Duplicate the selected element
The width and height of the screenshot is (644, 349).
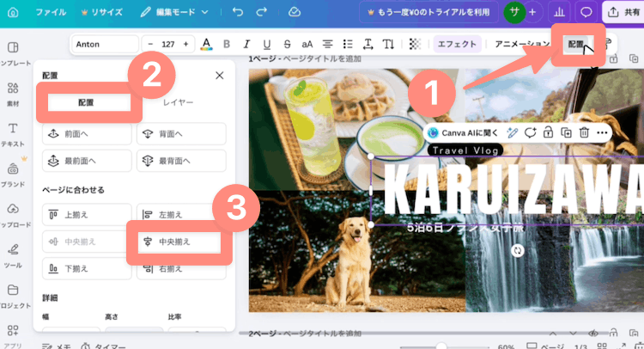pos(566,132)
